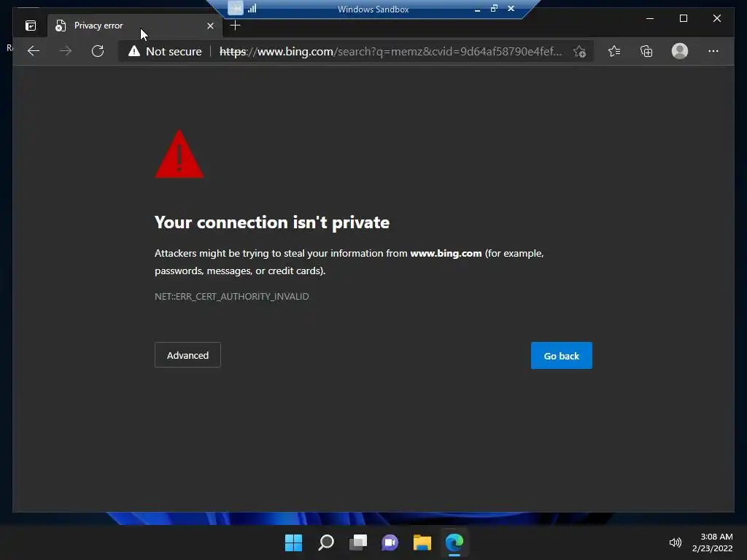Add this page to favorites (star plus icon)

[579, 51]
